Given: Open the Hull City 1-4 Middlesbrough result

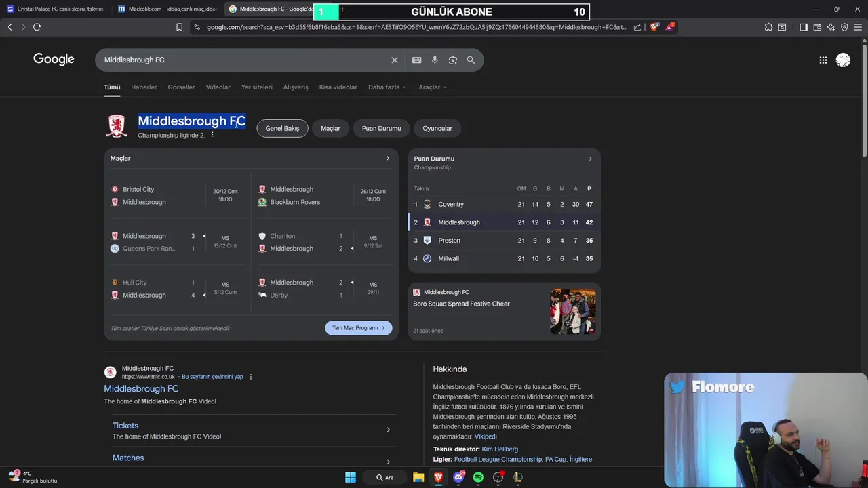Looking at the screenshot, I should tap(178, 289).
